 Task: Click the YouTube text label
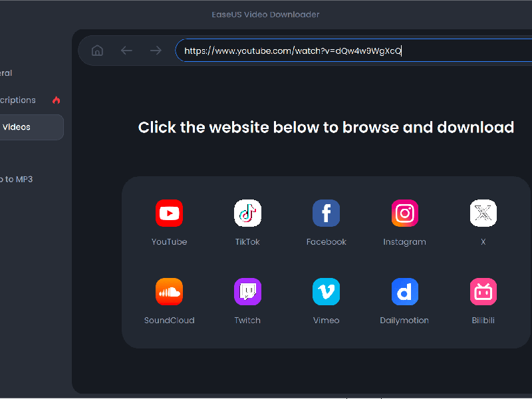coord(169,241)
